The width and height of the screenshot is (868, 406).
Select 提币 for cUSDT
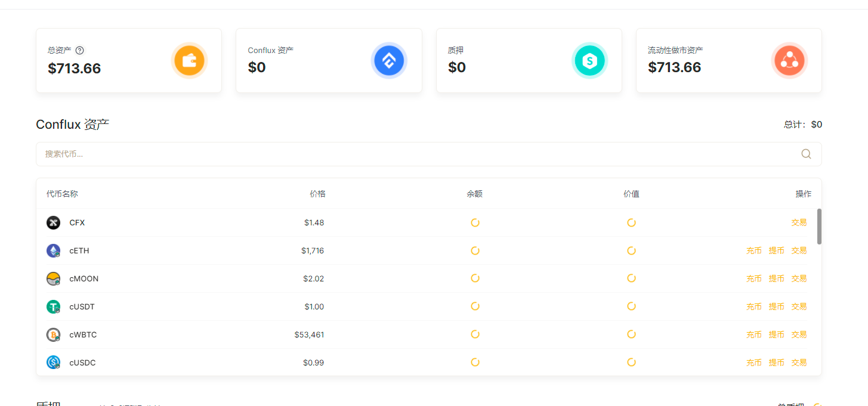[777, 307]
